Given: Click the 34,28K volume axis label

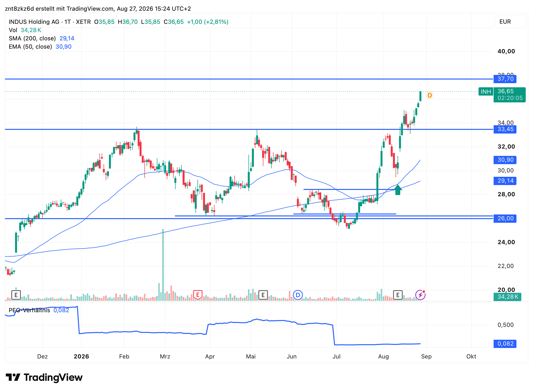Looking at the screenshot, I should pos(507,297).
